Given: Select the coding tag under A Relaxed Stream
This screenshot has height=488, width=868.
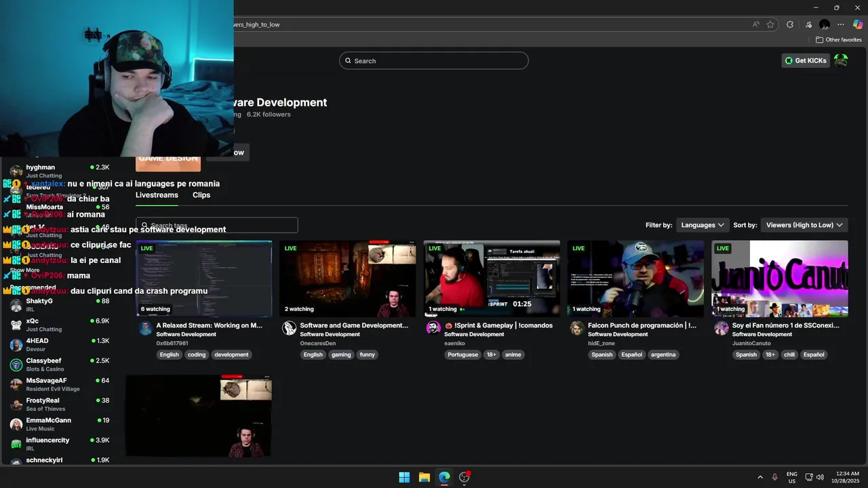Looking at the screenshot, I should 197,354.
